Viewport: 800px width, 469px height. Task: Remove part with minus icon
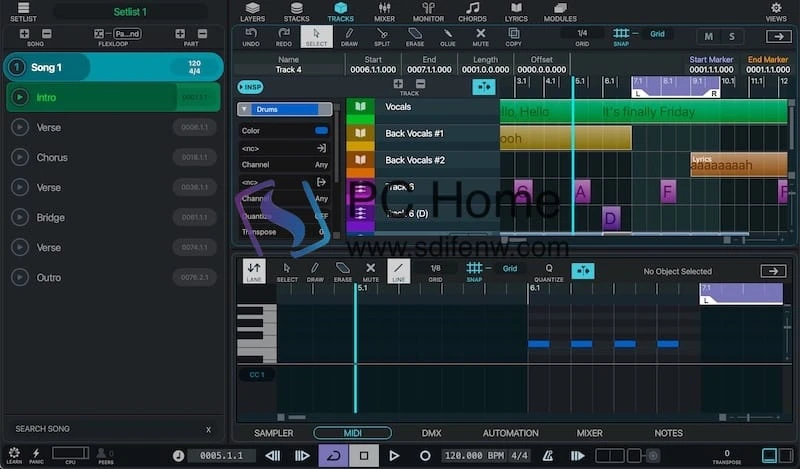[203, 34]
